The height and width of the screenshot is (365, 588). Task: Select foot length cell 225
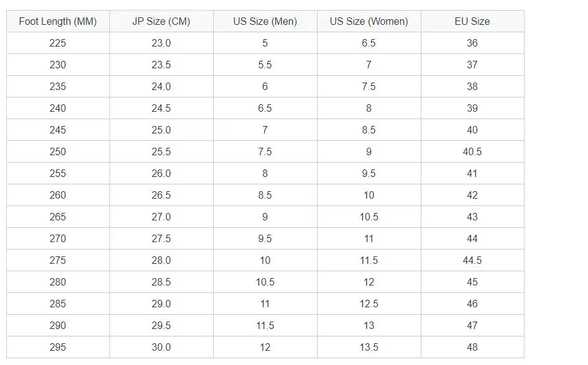click(x=58, y=43)
